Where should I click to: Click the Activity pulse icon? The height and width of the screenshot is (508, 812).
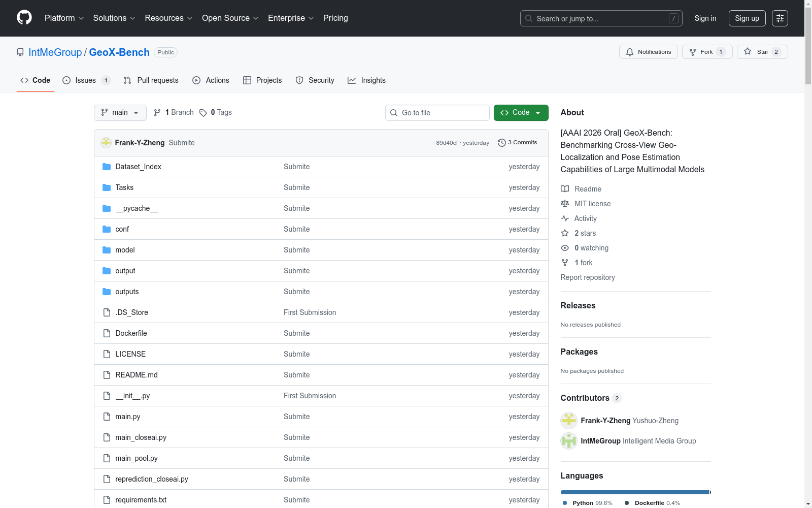click(x=565, y=218)
